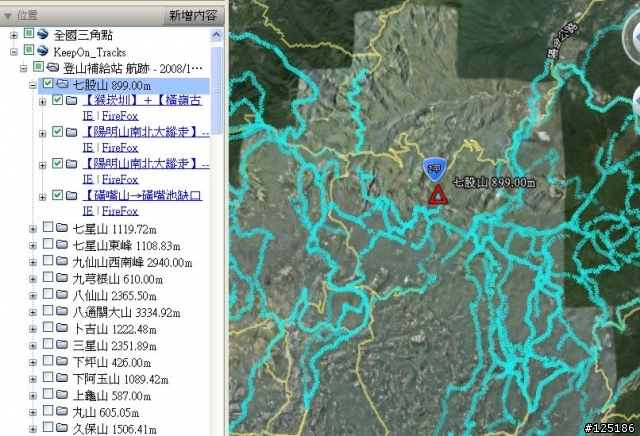This screenshot has width=640, height=436.
Task: Expand the 【礦嘴山→礦嘴池缺口 track folder
Action: [42, 197]
